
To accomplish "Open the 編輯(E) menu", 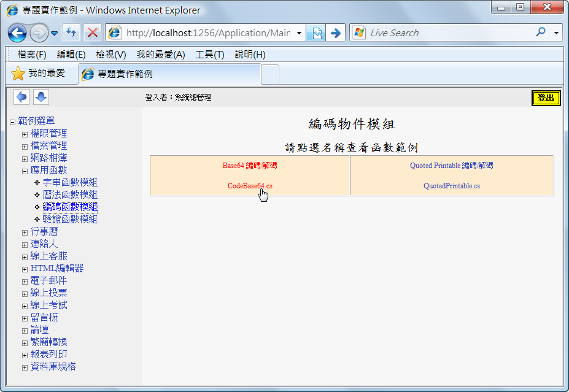I will (71, 55).
